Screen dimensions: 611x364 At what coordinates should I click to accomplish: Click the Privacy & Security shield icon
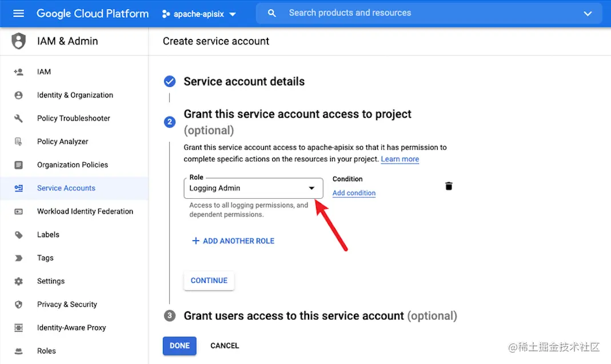[x=18, y=305]
